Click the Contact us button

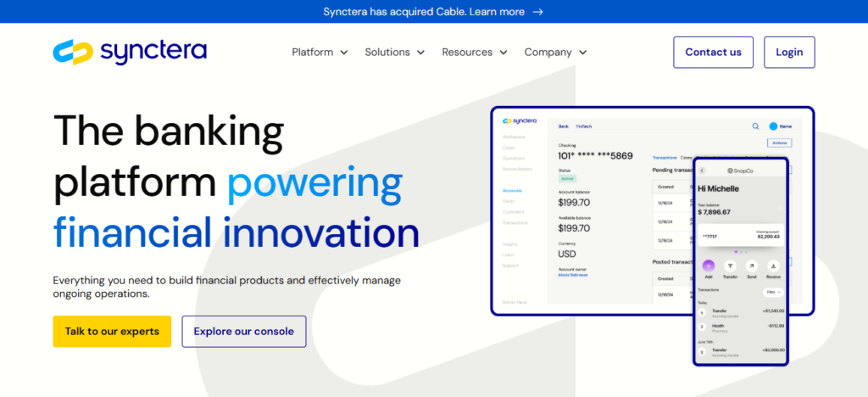(713, 52)
